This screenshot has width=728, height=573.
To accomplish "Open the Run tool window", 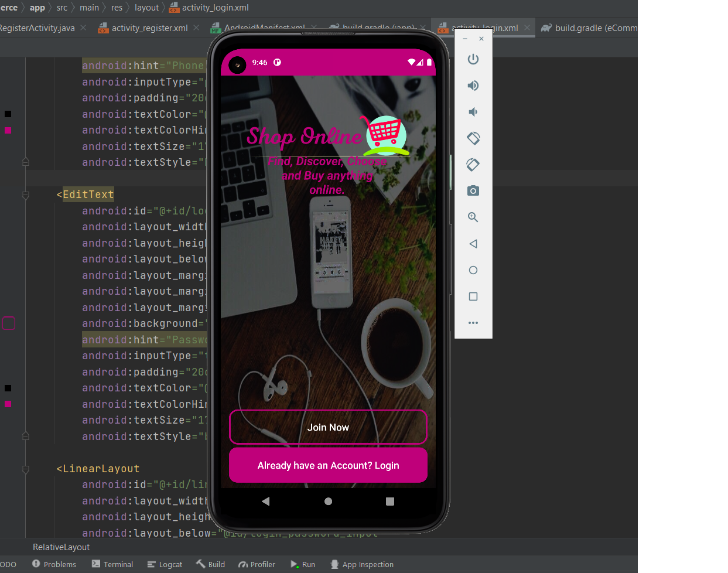I will pyautogui.click(x=303, y=564).
